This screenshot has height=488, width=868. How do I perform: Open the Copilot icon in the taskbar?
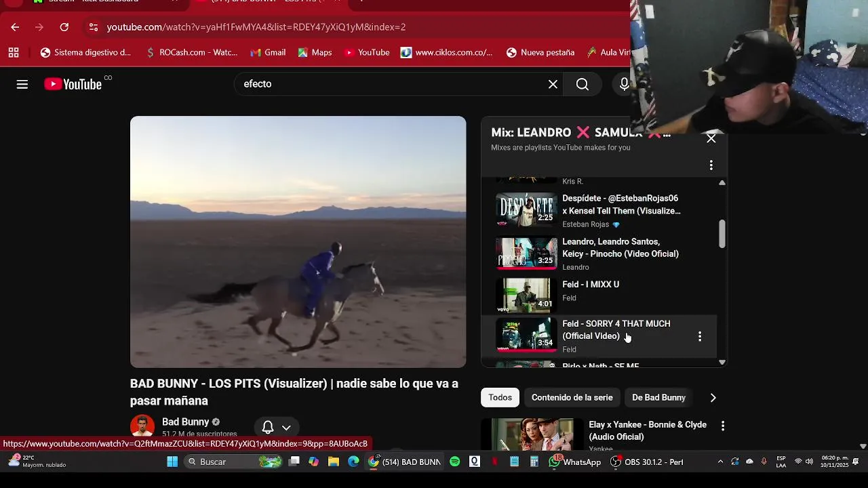point(313,462)
